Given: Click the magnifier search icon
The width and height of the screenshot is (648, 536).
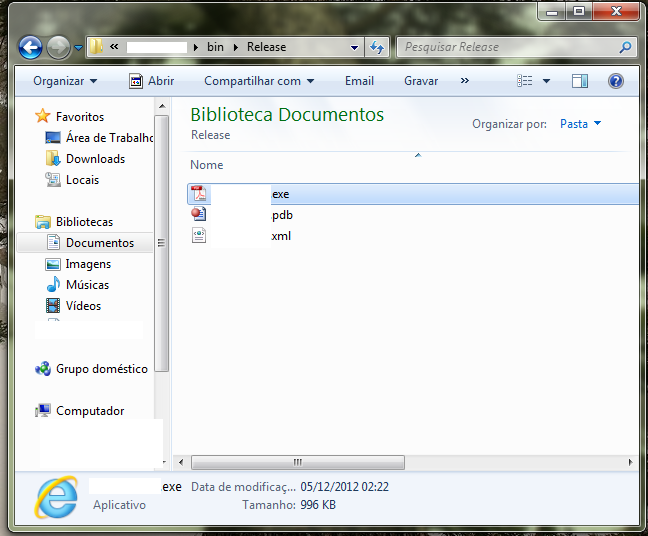Looking at the screenshot, I should pyautogui.click(x=625, y=47).
